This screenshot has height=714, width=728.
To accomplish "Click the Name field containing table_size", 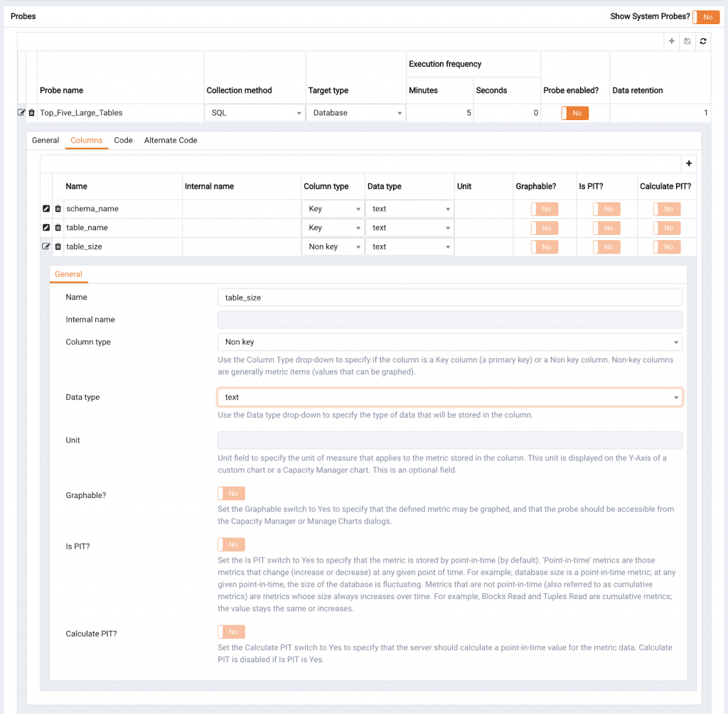I will click(x=449, y=298).
